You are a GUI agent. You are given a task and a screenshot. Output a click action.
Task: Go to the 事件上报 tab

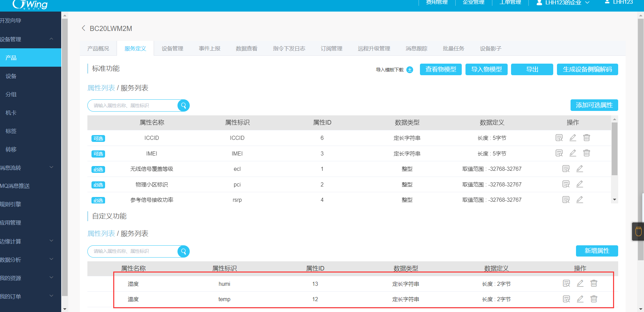click(209, 49)
